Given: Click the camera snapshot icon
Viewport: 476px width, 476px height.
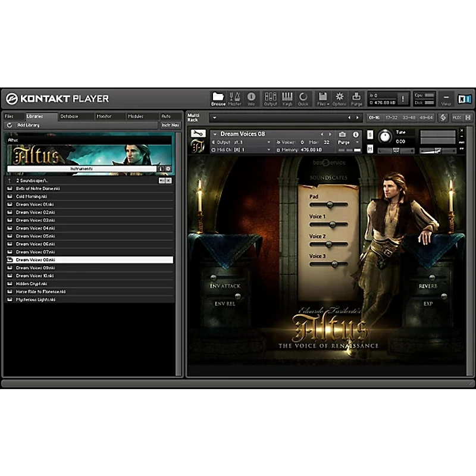Looking at the screenshot, I should point(342,134).
